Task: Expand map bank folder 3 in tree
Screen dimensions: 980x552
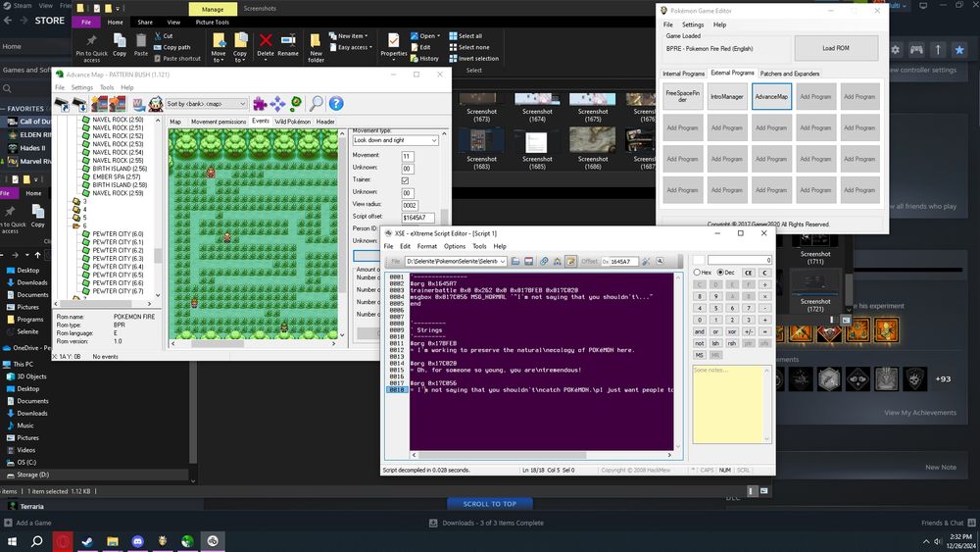Action: tap(76, 201)
